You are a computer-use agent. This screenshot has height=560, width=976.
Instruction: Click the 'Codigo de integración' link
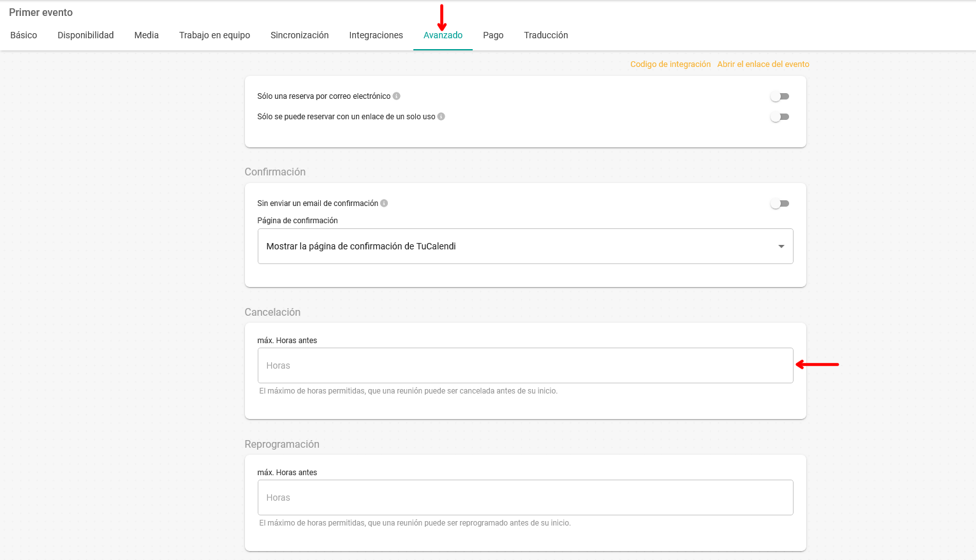point(670,64)
